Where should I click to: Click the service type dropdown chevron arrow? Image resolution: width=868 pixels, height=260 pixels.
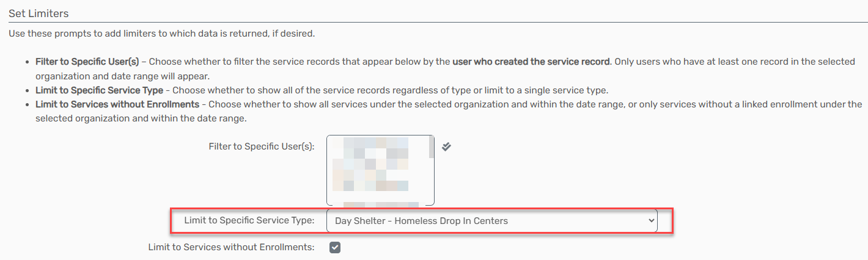click(650, 220)
